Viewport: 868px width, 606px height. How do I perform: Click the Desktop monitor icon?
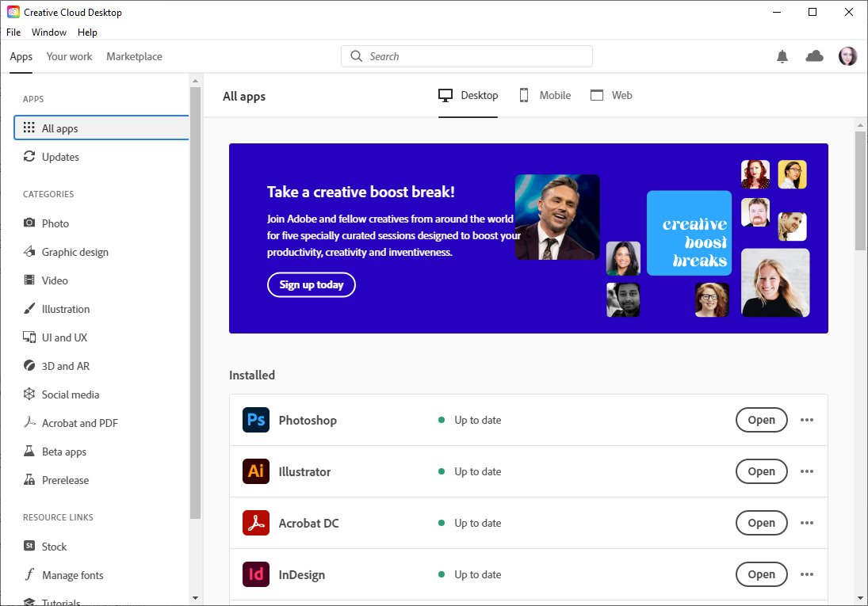click(x=445, y=95)
